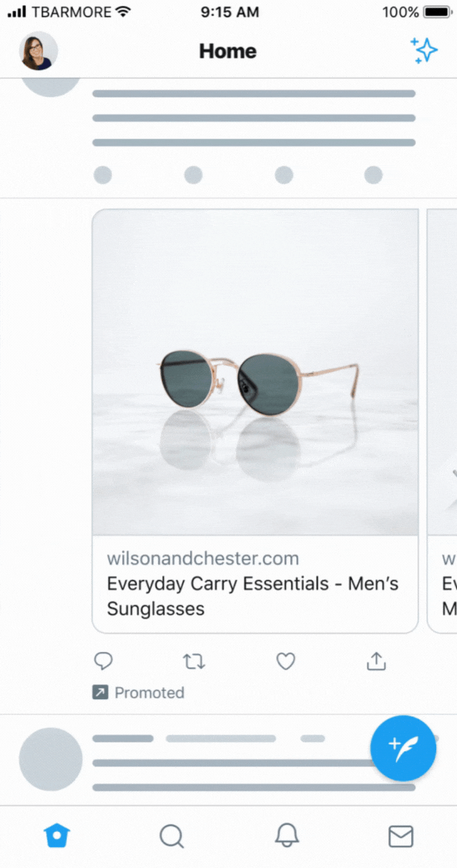The width and height of the screenshot is (457, 868).
Task: Tap the Home bird-house icon
Action: coord(57,835)
